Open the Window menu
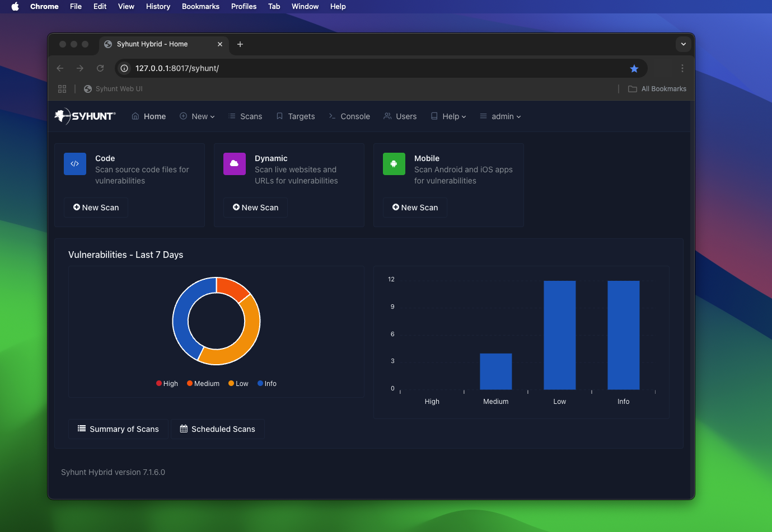This screenshot has width=772, height=532. [305, 6]
